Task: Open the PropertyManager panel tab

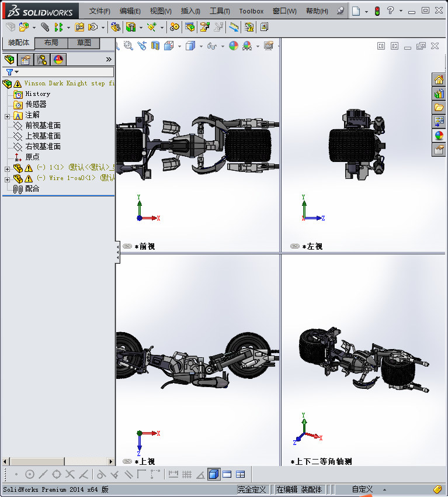Action: [x=26, y=60]
